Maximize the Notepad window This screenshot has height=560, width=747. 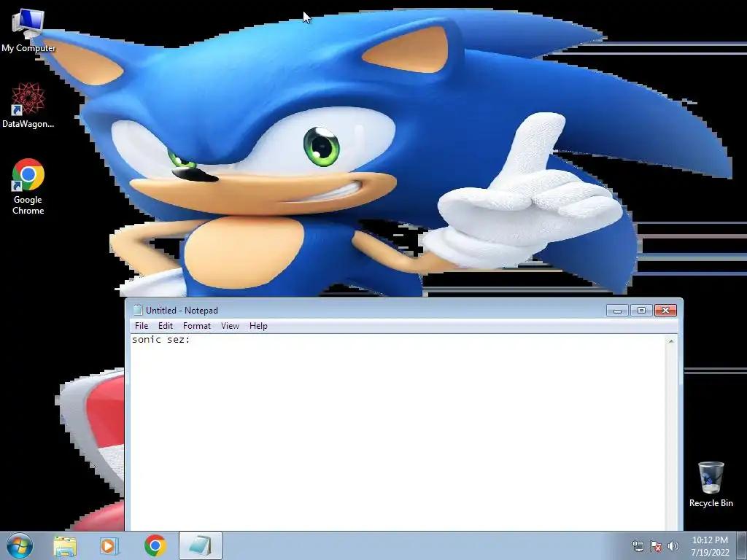[x=641, y=311]
